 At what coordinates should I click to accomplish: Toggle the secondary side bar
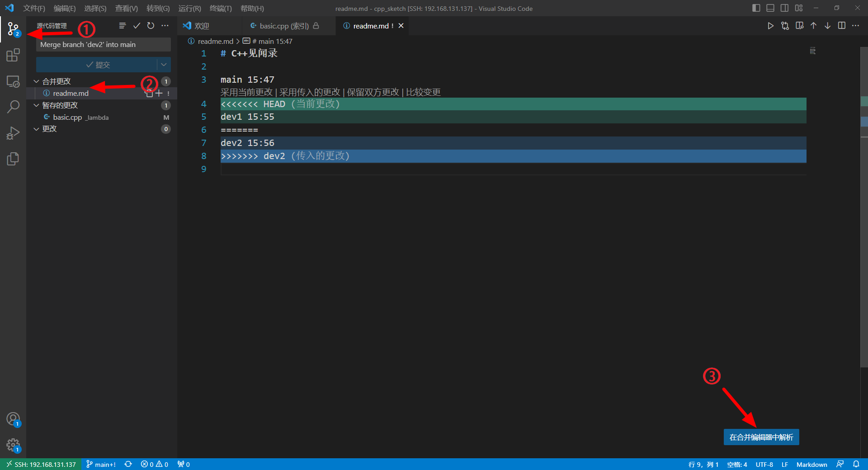click(x=785, y=8)
